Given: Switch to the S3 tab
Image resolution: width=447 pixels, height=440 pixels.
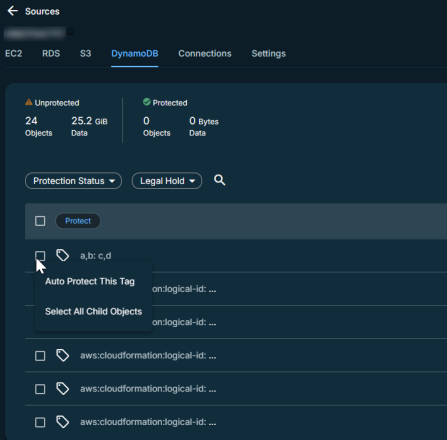Looking at the screenshot, I should 86,54.
